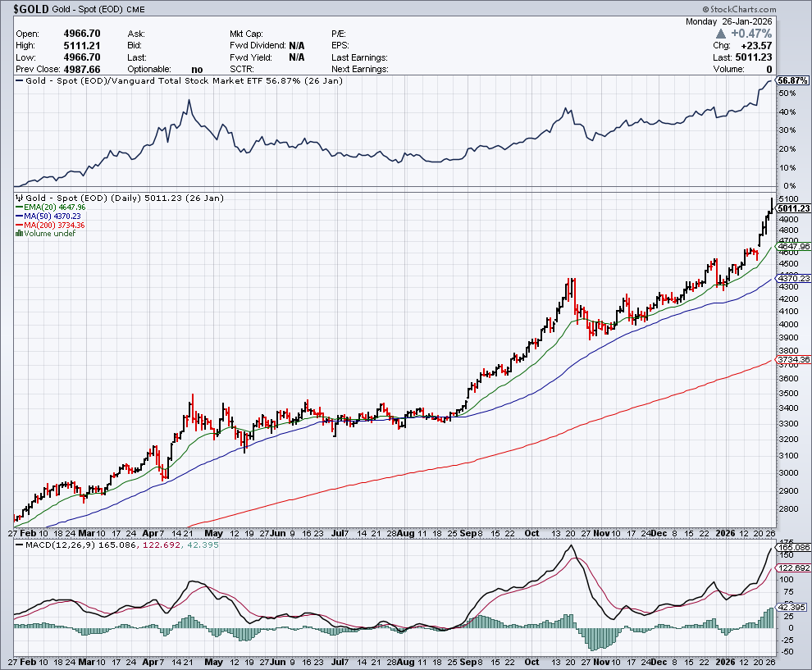Click the 122.692 signal line axis tag
812x670 pixels.
click(794, 567)
